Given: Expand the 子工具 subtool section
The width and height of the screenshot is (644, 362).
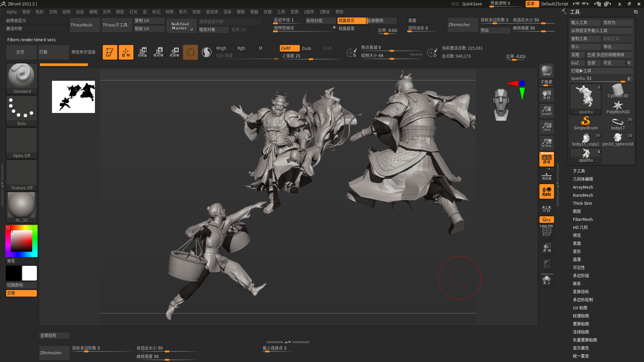Looking at the screenshot, I should click(579, 171).
